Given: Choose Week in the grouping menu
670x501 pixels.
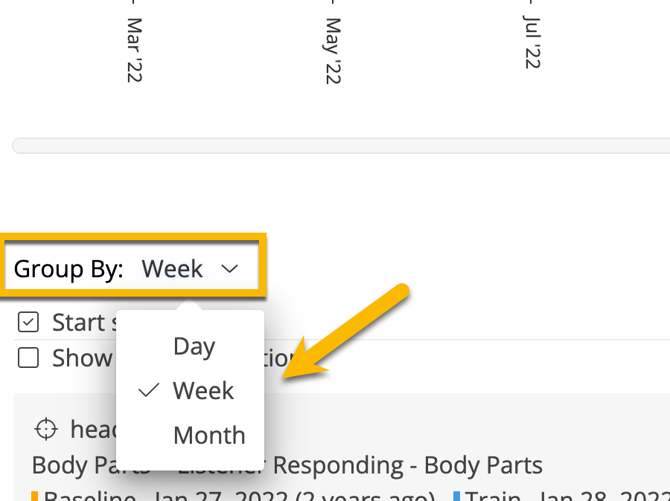Looking at the screenshot, I should pyautogui.click(x=203, y=390).
